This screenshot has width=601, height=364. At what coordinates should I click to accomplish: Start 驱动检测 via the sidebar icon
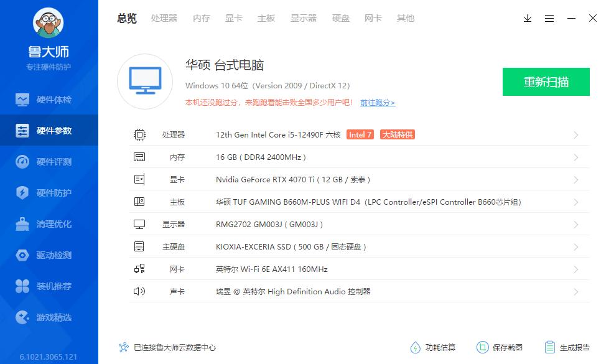pyautogui.click(x=49, y=255)
